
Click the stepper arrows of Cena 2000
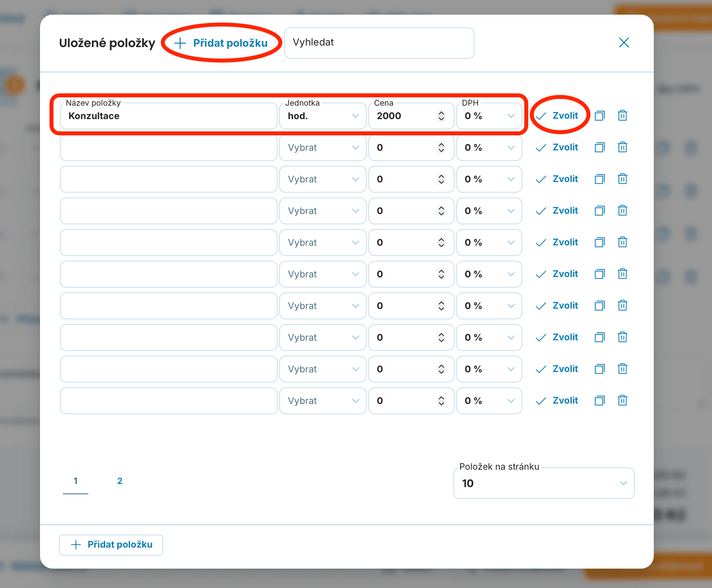[x=441, y=116]
